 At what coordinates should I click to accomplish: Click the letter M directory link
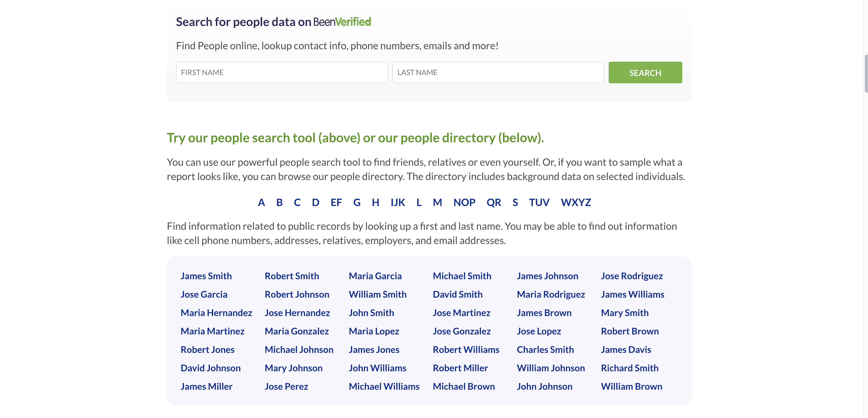pos(437,202)
